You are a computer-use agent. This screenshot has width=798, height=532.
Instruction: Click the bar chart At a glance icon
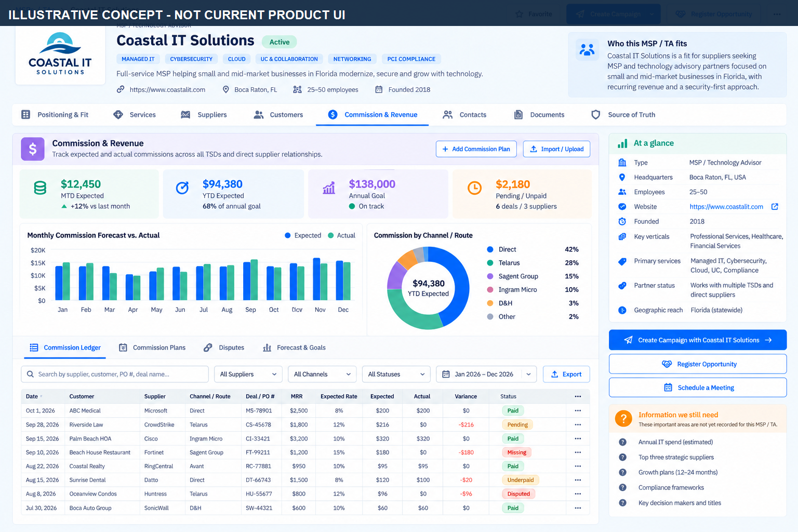tap(622, 143)
